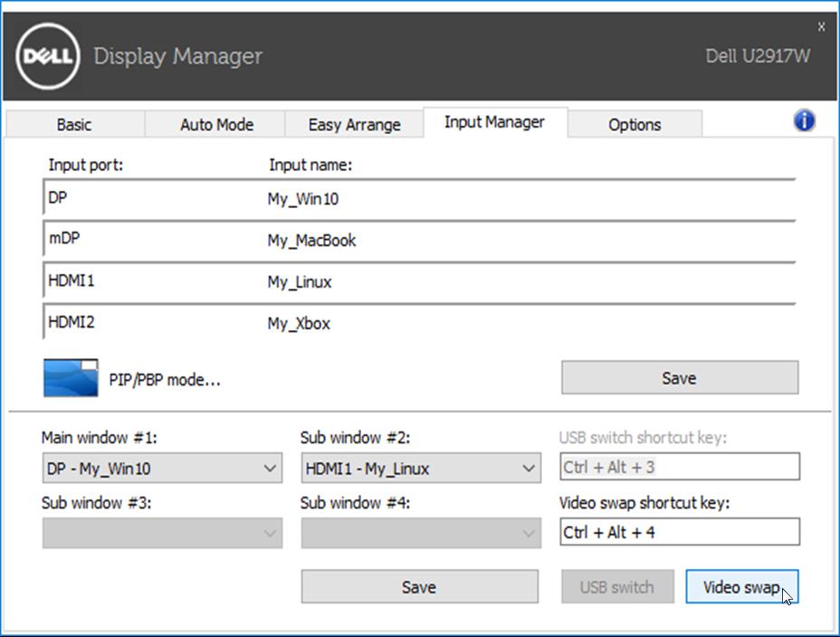
Task: Click the PIP/PBP mode thumbnail icon
Action: (71, 378)
